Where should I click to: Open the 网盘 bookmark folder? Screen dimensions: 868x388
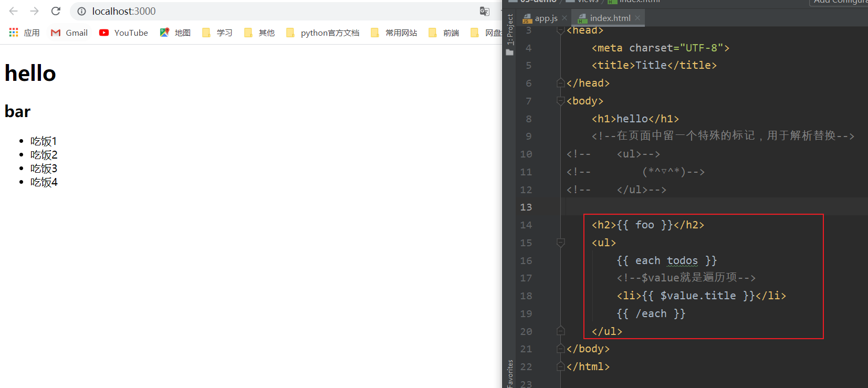click(486, 33)
